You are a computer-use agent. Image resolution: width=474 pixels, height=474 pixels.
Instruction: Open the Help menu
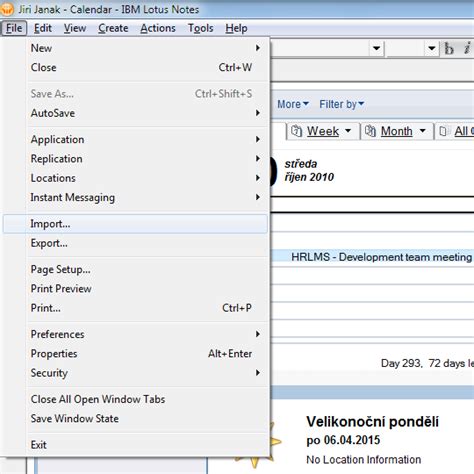coord(236,28)
